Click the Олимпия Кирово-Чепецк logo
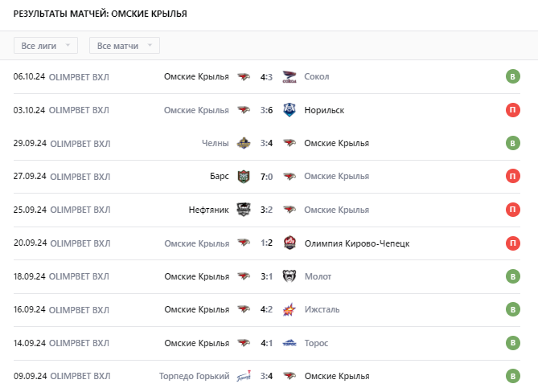 click(290, 243)
